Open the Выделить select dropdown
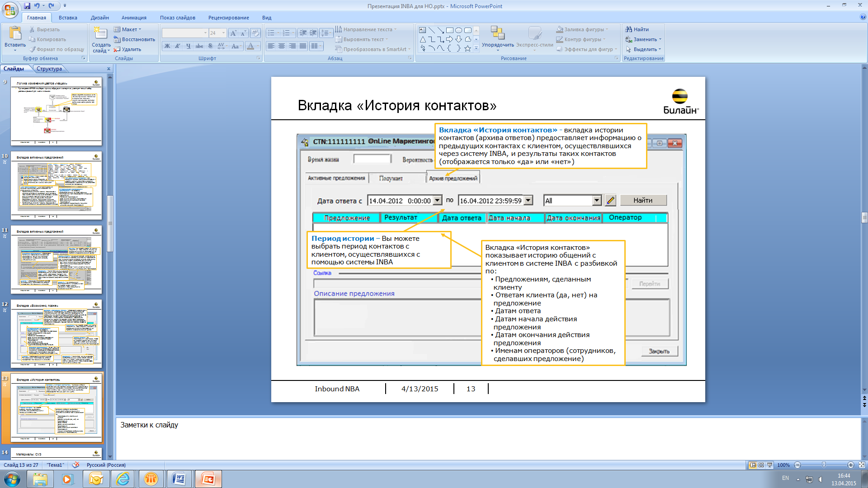The image size is (868, 488). [643, 49]
